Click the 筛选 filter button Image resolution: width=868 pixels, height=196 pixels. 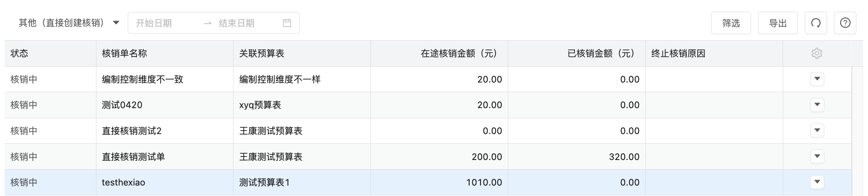click(x=731, y=23)
